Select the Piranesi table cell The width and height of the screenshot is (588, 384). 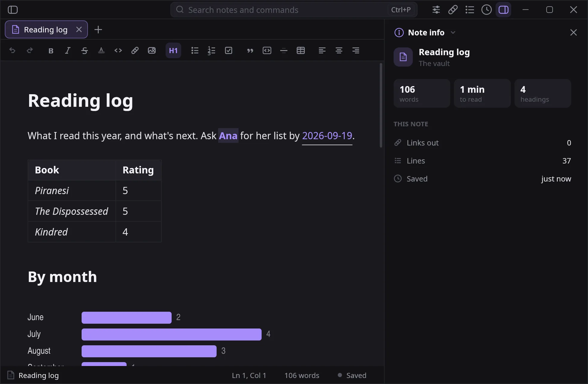pyautogui.click(x=72, y=190)
